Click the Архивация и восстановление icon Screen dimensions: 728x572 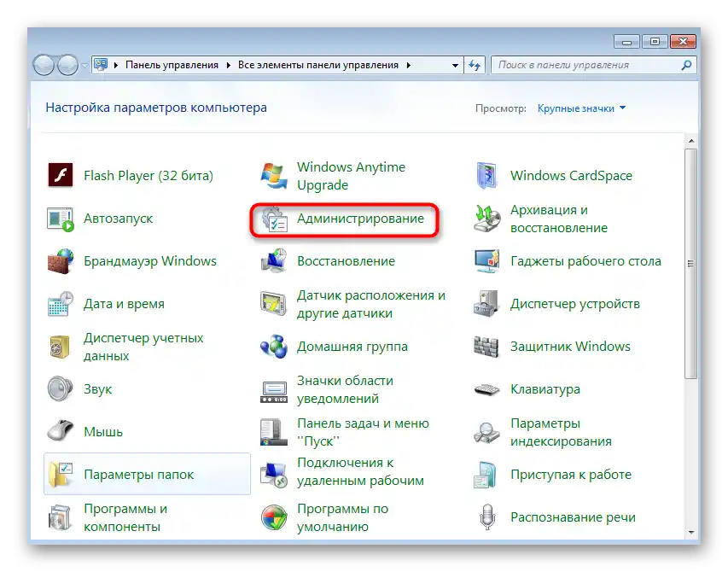tap(487, 219)
